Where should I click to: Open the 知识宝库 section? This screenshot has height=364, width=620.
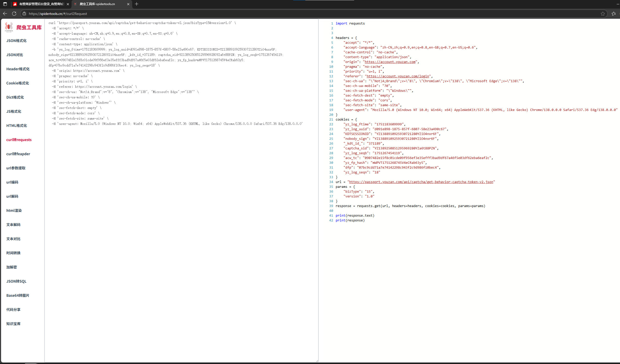tap(13, 324)
